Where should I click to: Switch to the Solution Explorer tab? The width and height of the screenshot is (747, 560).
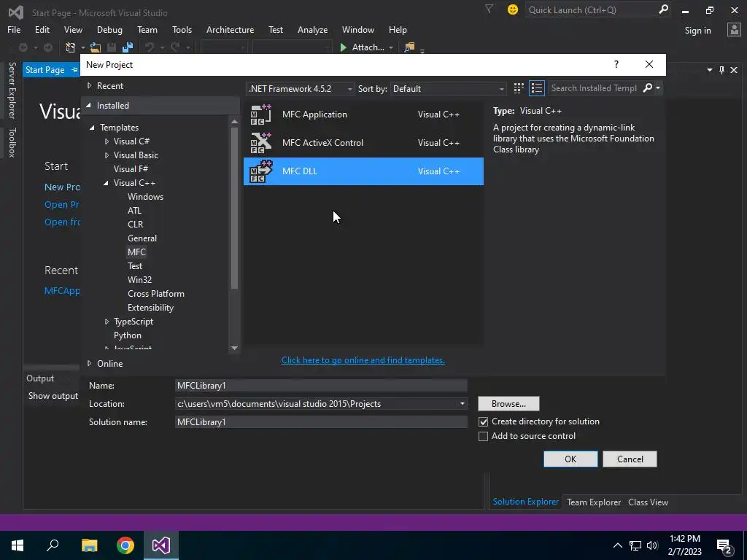pos(525,502)
